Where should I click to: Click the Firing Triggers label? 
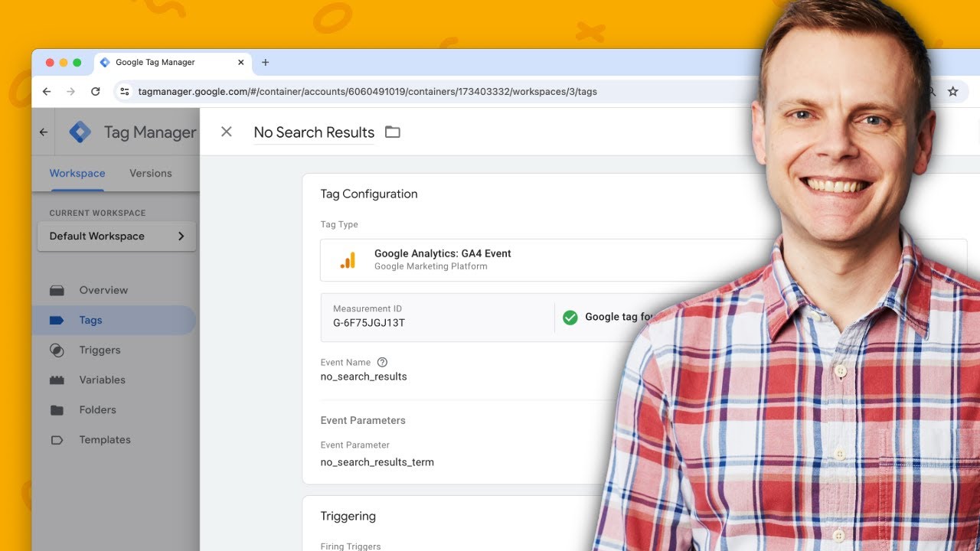[351, 546]
